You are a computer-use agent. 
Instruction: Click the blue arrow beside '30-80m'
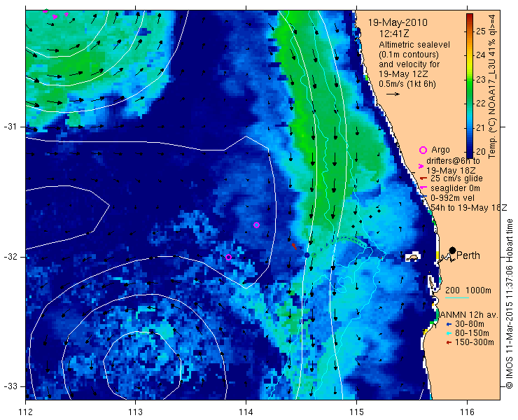tap(449, 324)
